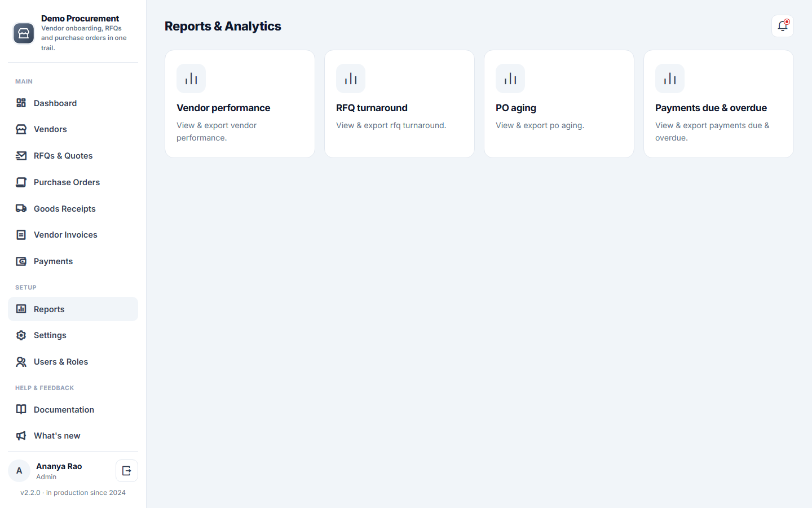Click the 'View & export rfq turnaround.' description

[391, 125]
